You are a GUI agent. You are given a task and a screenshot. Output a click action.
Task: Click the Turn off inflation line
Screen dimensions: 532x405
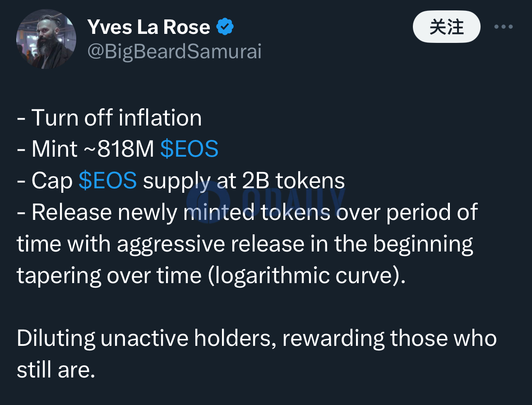(109, 118)
